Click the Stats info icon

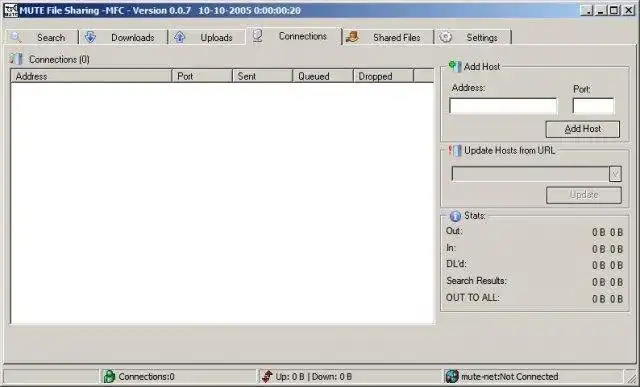[455, 216]
